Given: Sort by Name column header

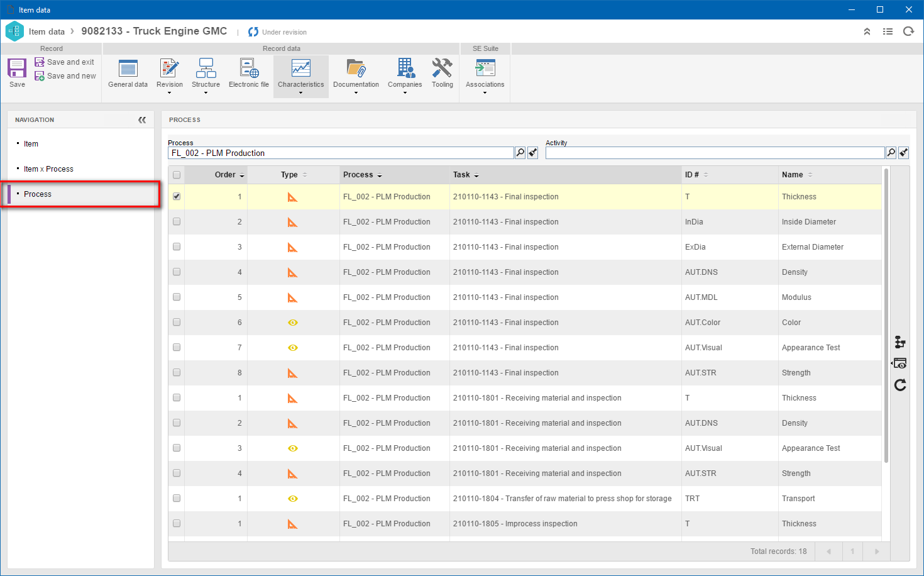Looking at the screenshot, I should [x=830, y=175].
